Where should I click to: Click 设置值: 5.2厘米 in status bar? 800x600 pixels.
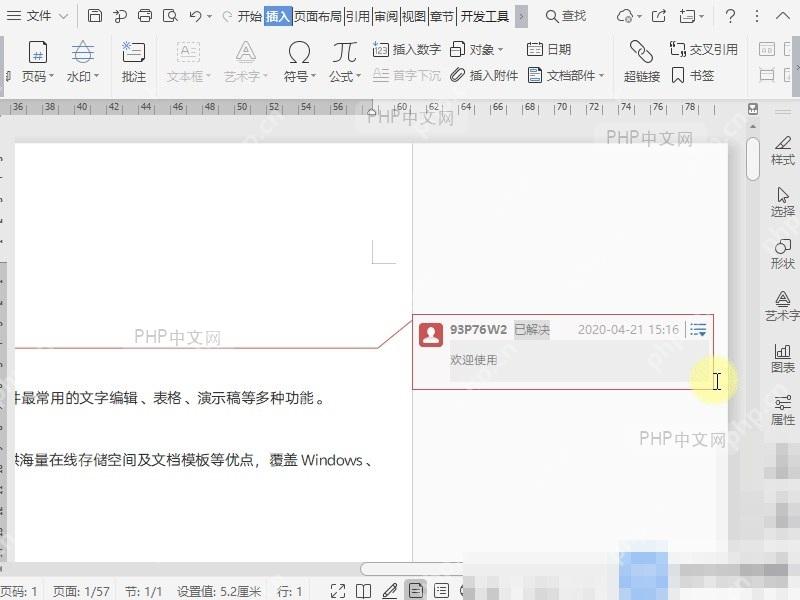[219, 591]
